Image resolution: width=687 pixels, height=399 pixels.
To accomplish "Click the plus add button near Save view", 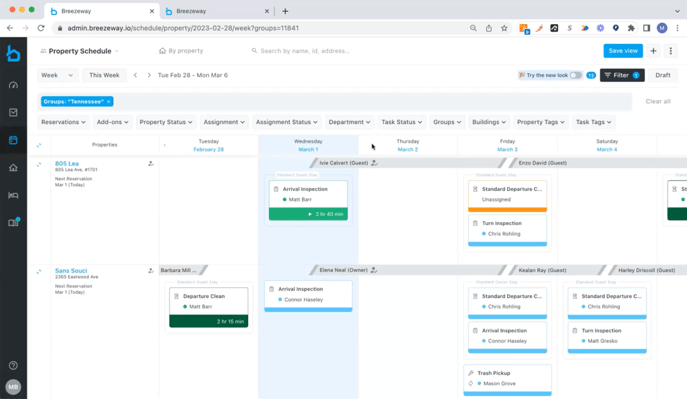I will pyautogui.click(x=653, y=51).
